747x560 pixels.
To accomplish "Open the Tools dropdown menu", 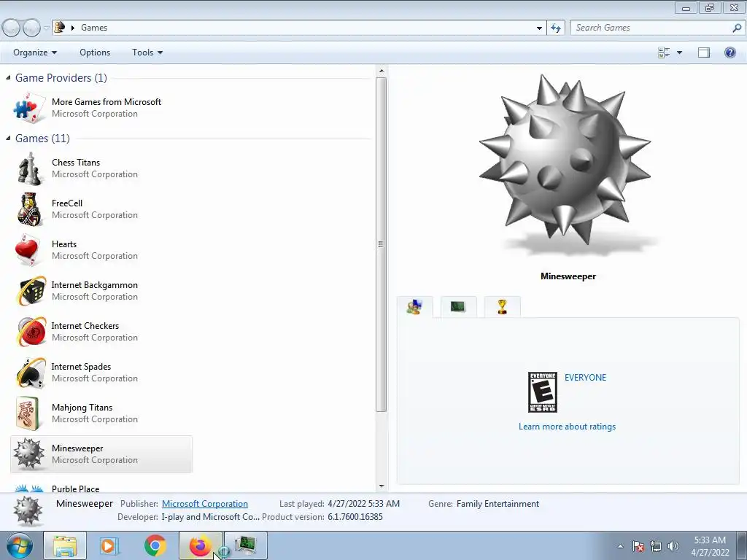I will pos(147,52).
